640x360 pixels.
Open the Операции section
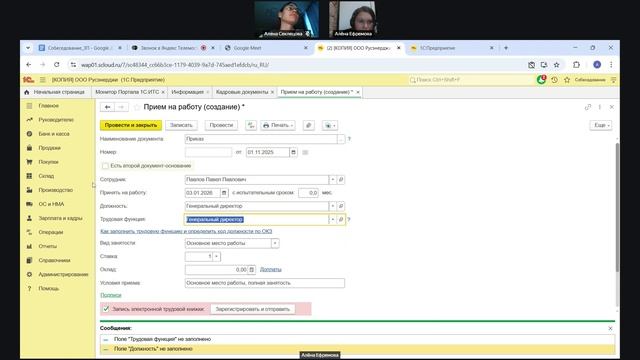click(x=51, y=232)
